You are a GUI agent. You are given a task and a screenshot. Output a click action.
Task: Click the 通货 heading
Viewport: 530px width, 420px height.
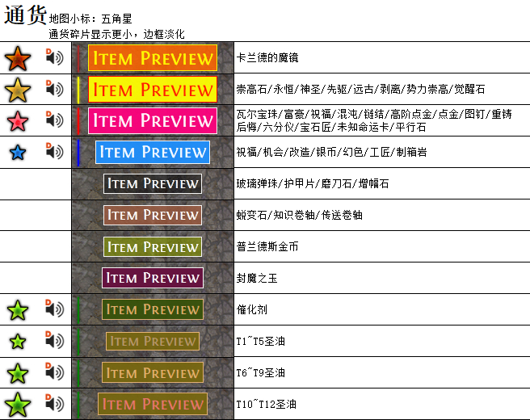pos(25,15)
